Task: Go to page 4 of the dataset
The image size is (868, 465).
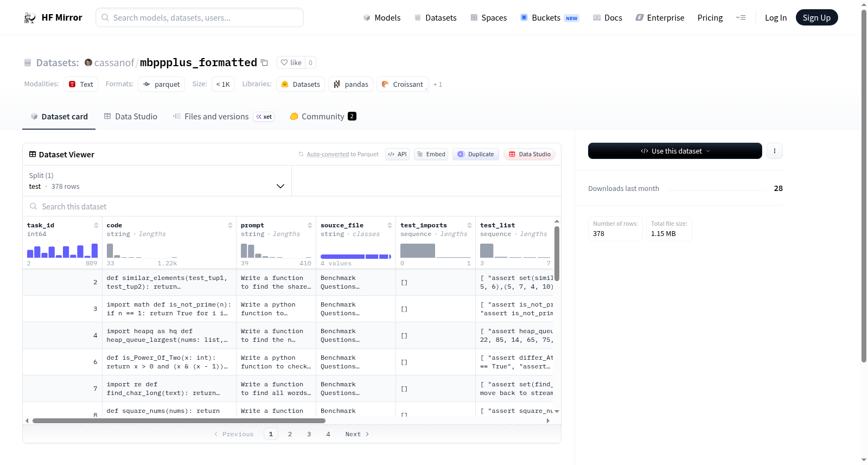Action: click(328, 434)
